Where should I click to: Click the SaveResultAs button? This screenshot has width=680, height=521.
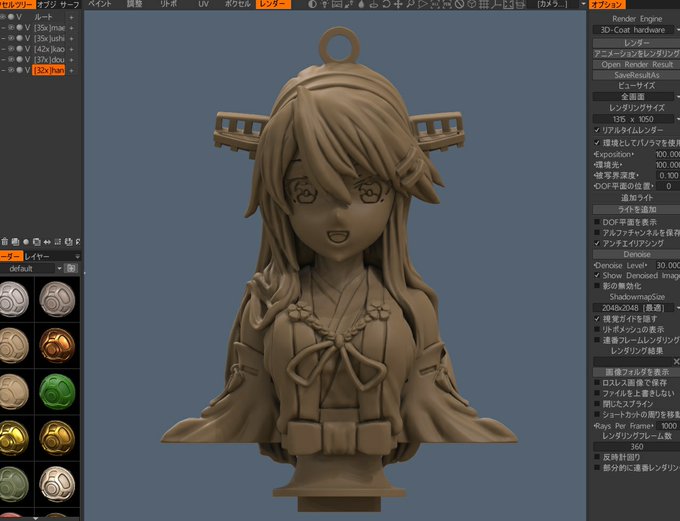click(636, 75)
